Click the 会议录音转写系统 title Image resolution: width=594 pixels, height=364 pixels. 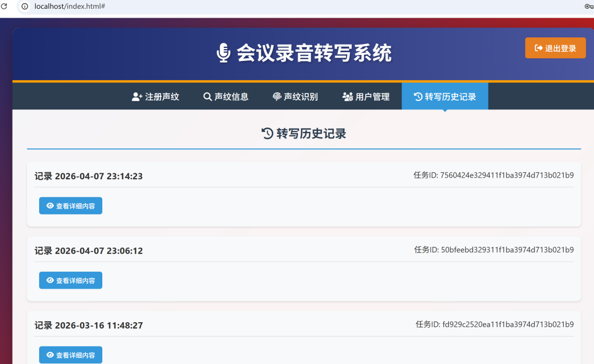(314, 53)
